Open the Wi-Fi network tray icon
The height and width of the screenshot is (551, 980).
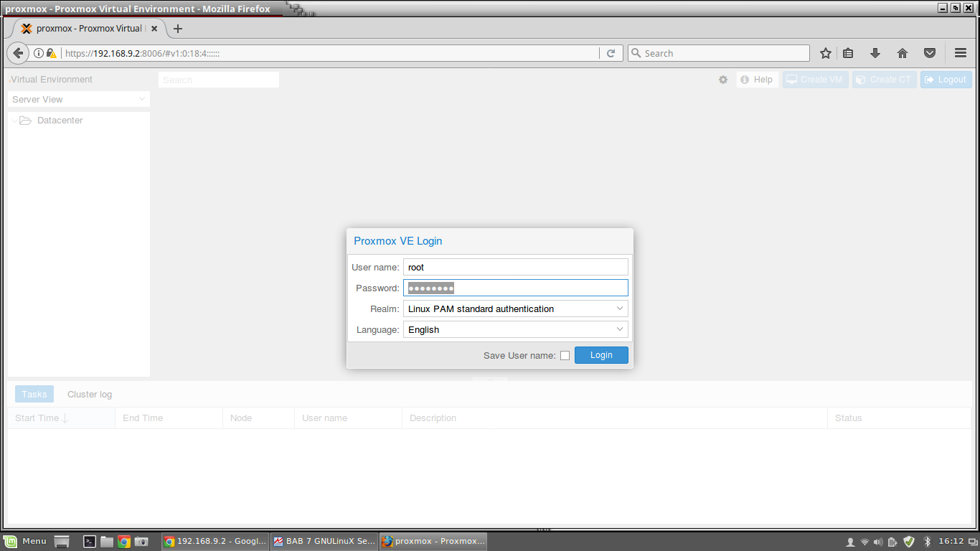click(864, 542)
